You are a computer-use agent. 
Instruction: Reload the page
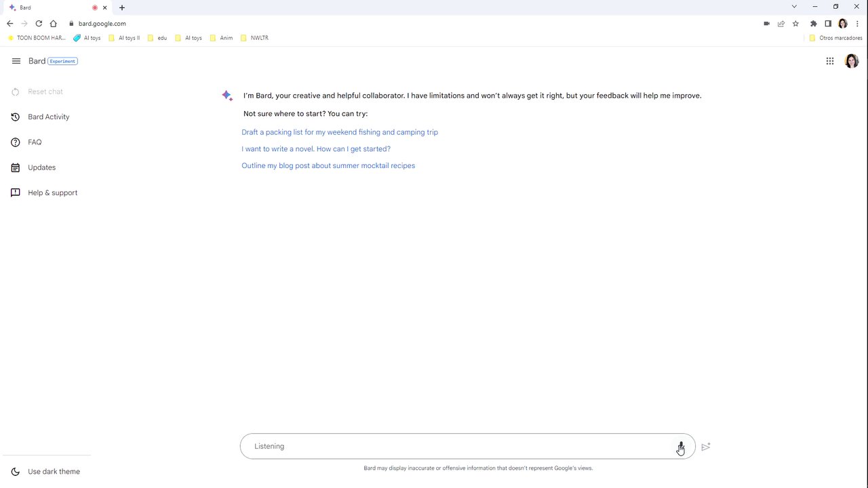click(39, 24)
